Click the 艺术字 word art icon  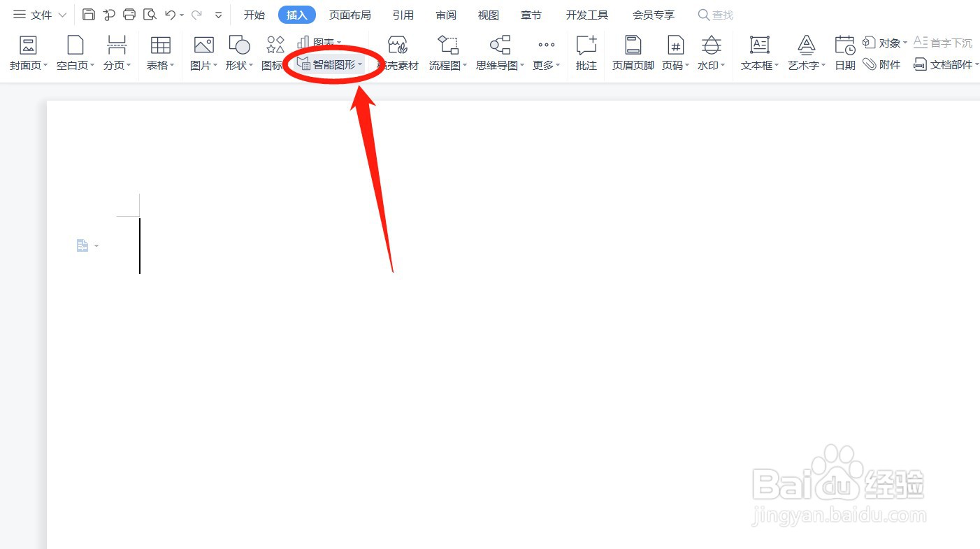[x=807, y=45]
